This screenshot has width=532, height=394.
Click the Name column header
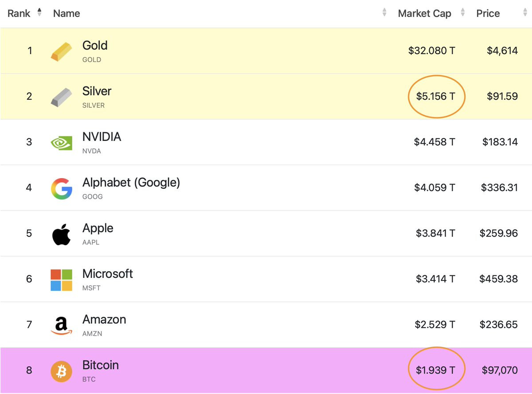66,14
